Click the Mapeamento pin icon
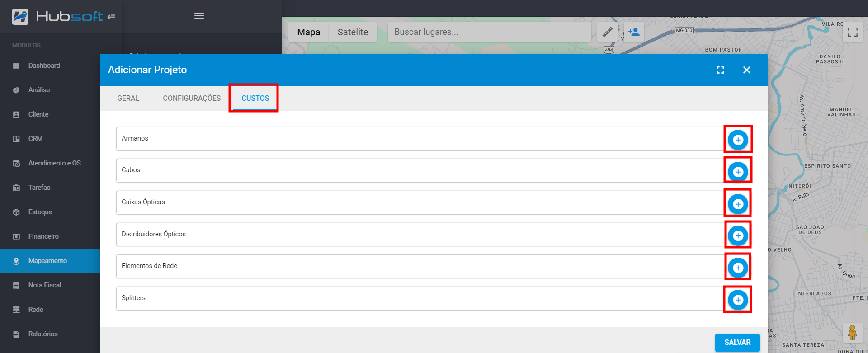The height and width of the screenshot is (353, 868). [16, 261]
